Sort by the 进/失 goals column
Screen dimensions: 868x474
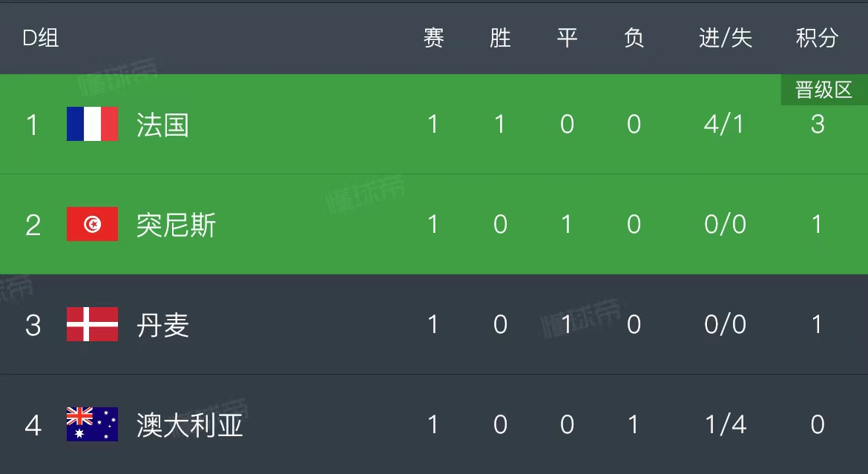[x=725, y=39]
